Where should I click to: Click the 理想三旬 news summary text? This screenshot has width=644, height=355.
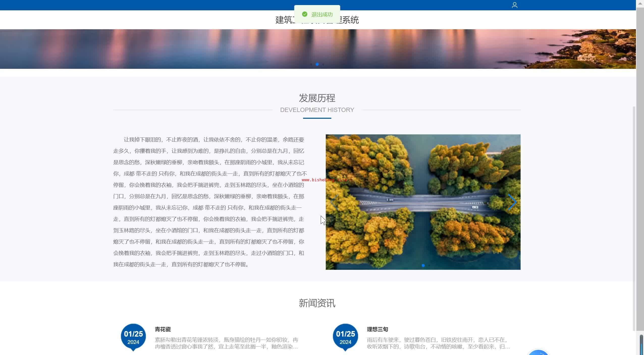(438, 343)
